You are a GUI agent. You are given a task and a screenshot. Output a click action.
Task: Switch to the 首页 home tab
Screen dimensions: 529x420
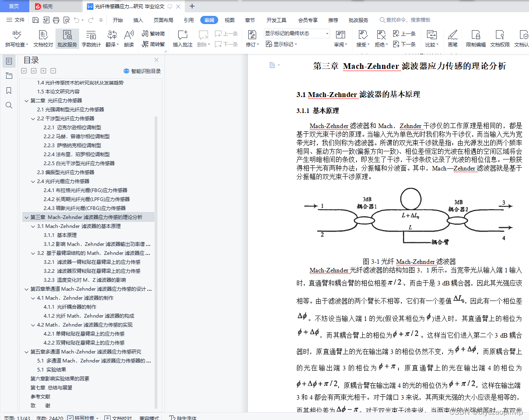pos(14,6)
